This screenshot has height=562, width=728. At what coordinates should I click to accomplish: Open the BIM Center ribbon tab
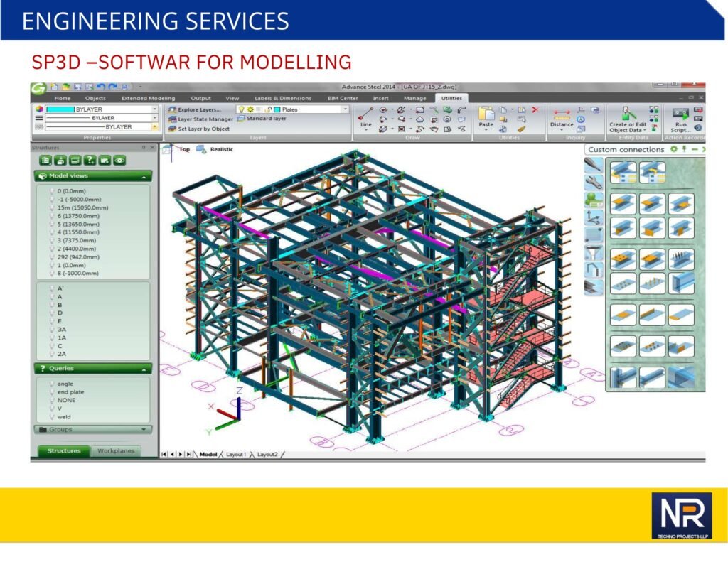click(343, 98)
